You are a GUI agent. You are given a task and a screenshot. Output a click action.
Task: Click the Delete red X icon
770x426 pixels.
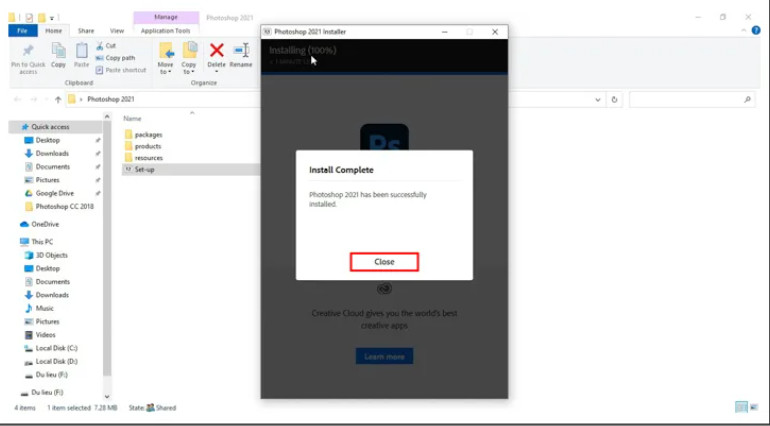[x=216, y=51]
